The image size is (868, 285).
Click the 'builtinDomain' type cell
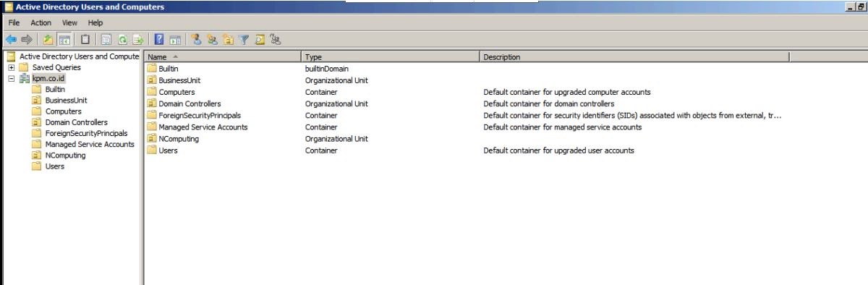click(x=326, y=69)
